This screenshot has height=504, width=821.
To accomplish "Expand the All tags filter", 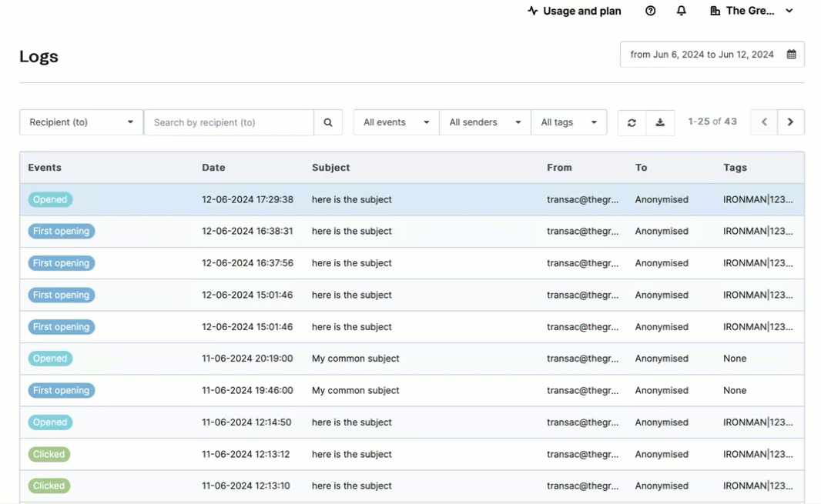I will pyautogui.click(x=568, y=122).
